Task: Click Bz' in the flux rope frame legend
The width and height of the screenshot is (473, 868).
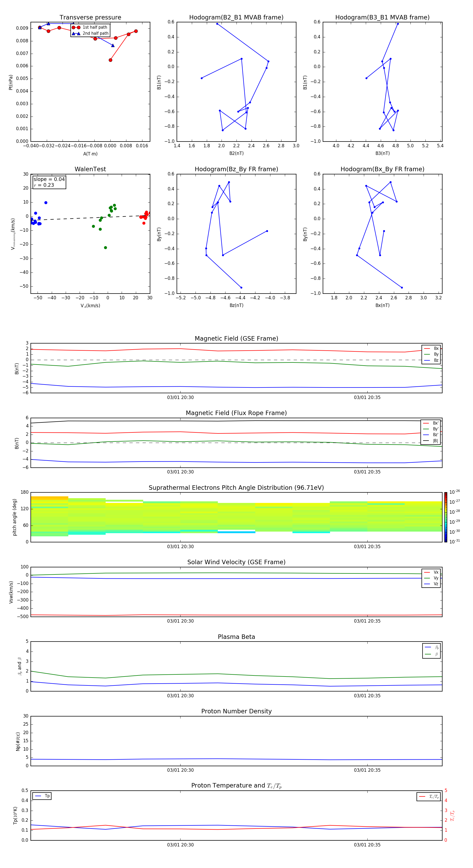Action: [x=431, y=435]
